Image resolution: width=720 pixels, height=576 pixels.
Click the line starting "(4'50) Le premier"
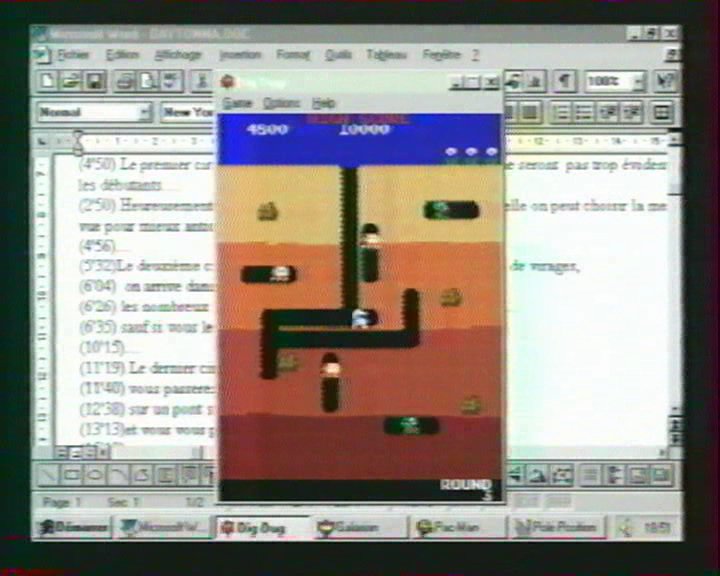click(x=147, y=165)
